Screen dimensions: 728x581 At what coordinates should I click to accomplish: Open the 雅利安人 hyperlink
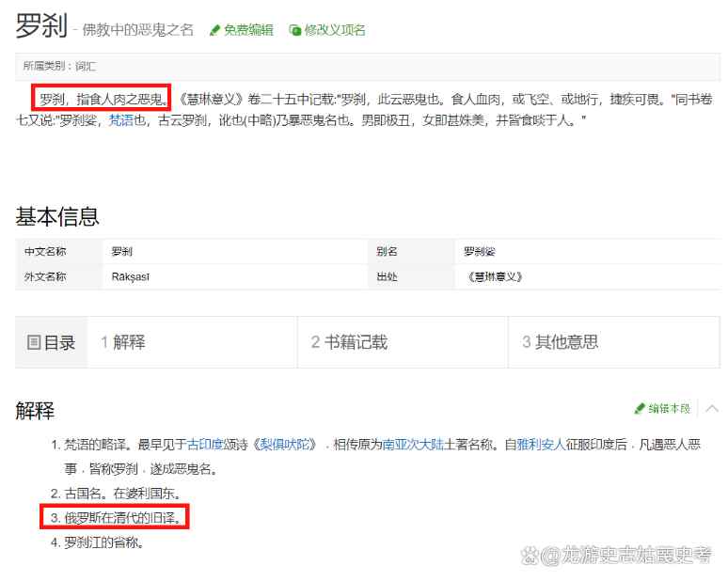(541, 445)
